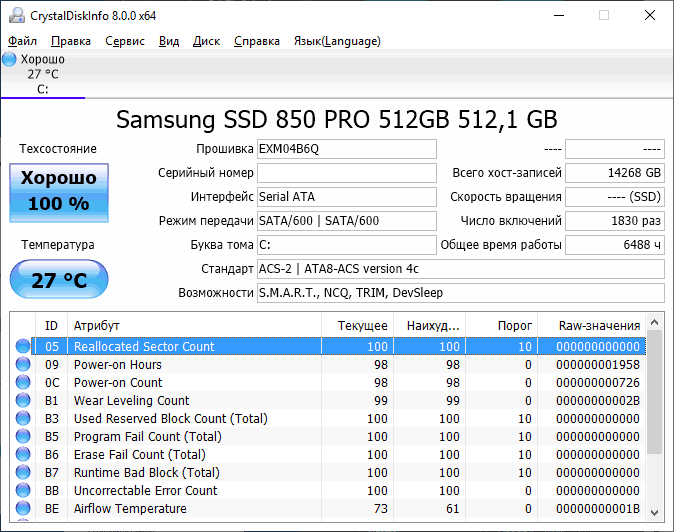Image resolution: width=674 pixels, height=532 pixels.
Task: Click the Raw-значения column header
Action: (x=592, y=326)
